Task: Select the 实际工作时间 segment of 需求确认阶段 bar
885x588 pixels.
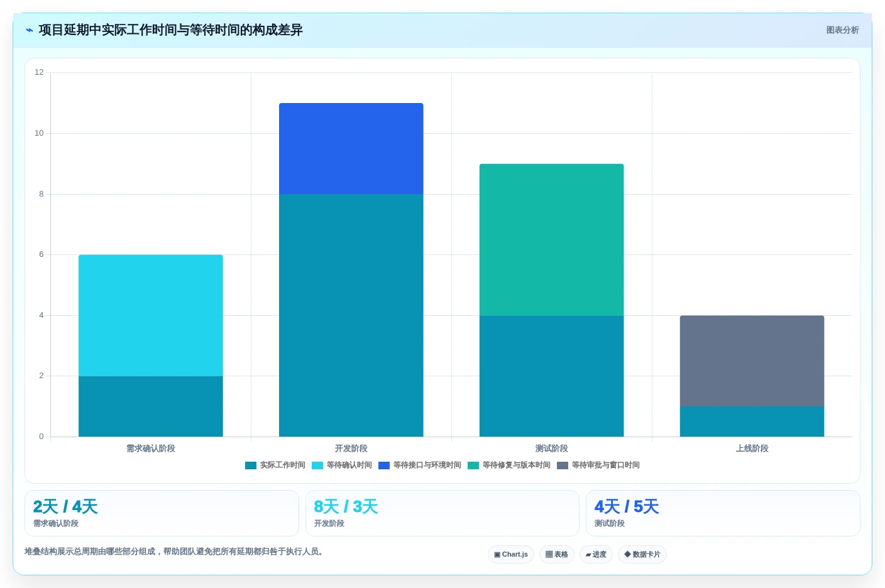Action: point(151,406)
